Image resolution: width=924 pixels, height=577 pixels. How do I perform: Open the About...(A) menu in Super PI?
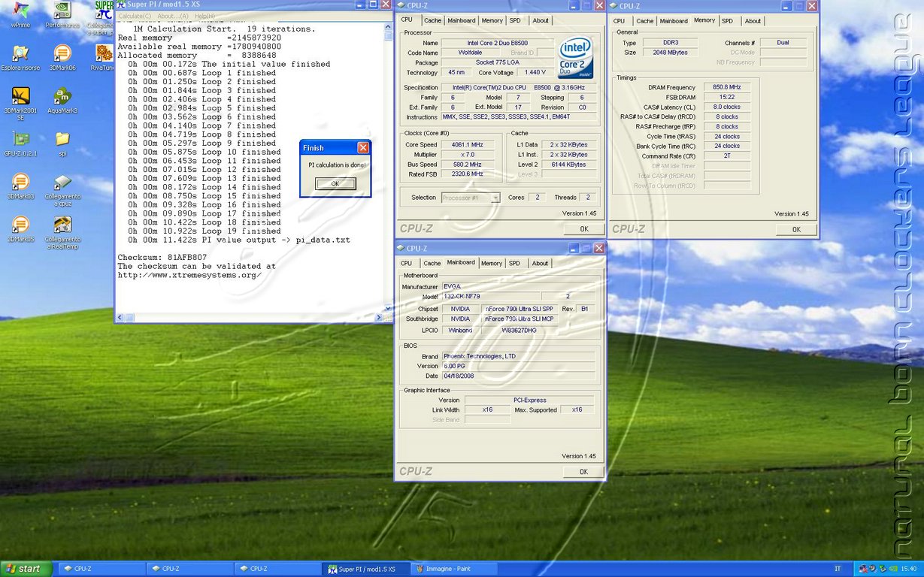pos(173,16)
